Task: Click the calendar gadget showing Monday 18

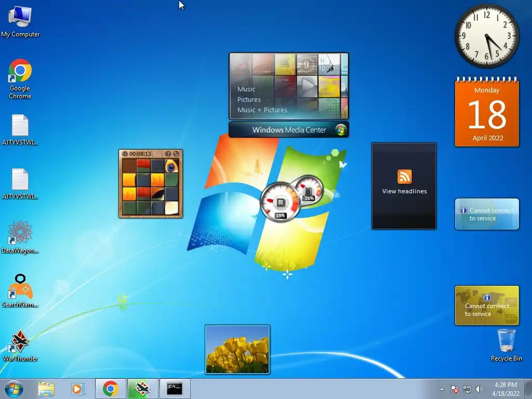Action: (487, 112)
